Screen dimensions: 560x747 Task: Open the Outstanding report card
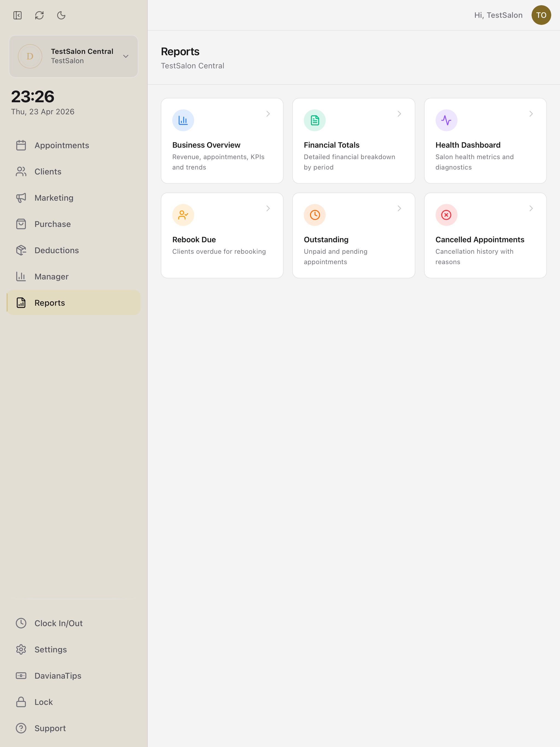(x=354, y=235)
